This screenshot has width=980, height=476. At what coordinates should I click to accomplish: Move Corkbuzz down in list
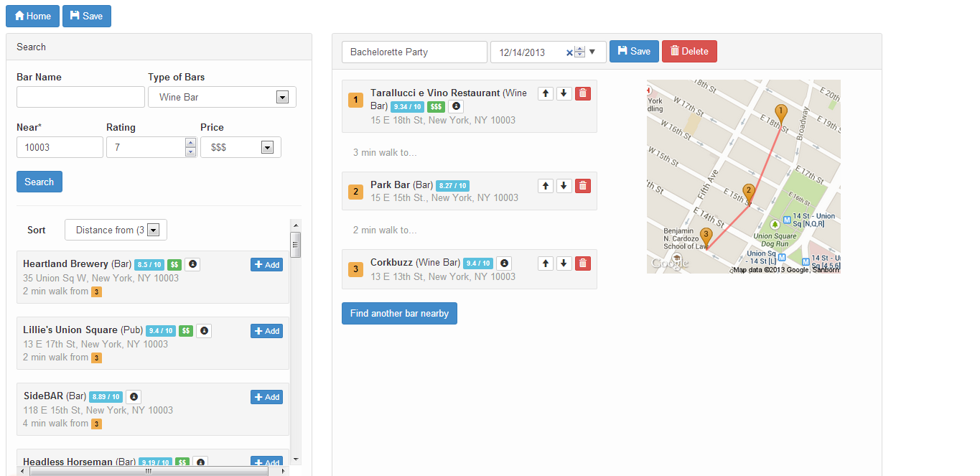pos(564,263)
